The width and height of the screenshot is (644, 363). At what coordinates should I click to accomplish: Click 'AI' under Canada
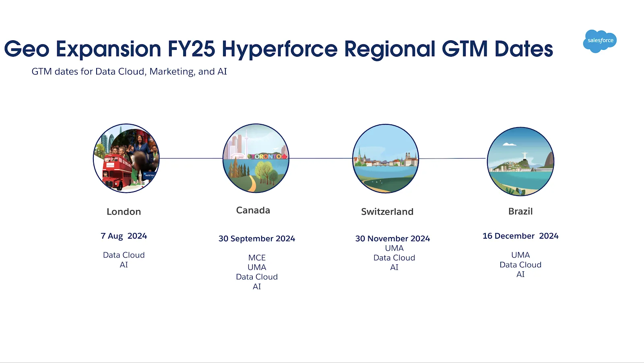coord(257,287)
